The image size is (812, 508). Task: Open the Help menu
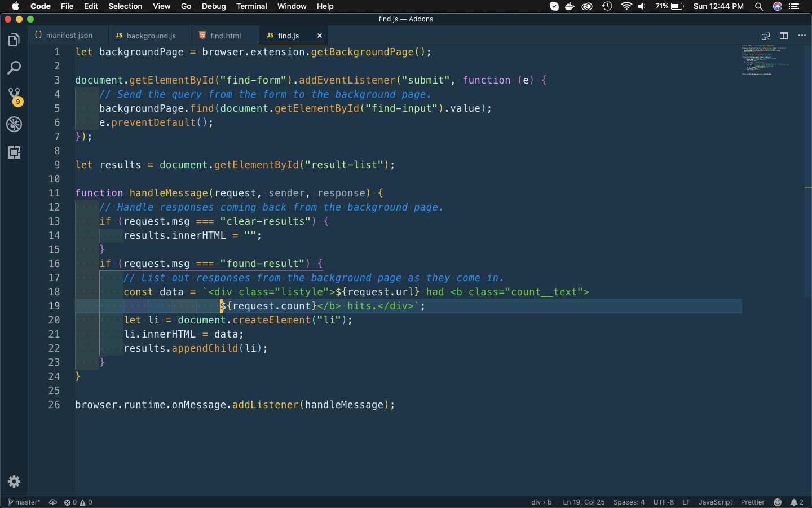(325, 6)
